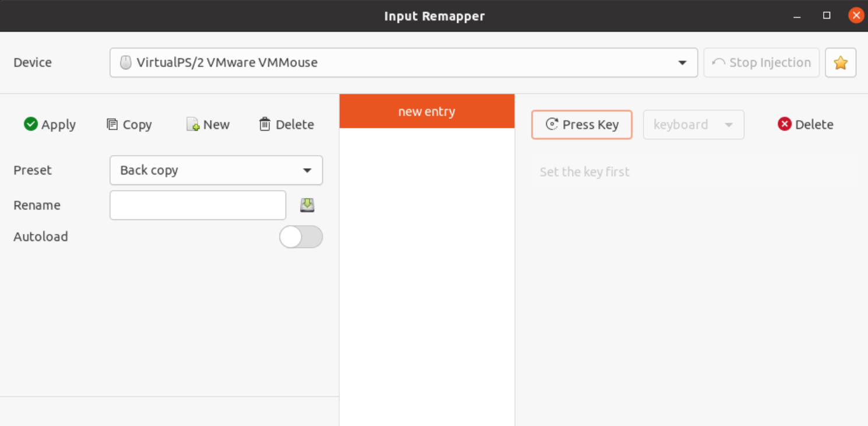Click the mouse icon in the device selector

click(x=125, y=62)
